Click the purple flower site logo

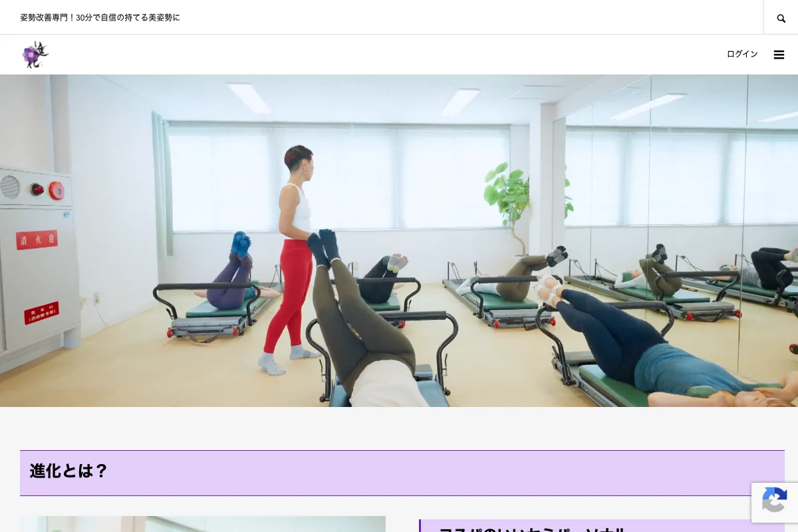click(x=35, y=55)
